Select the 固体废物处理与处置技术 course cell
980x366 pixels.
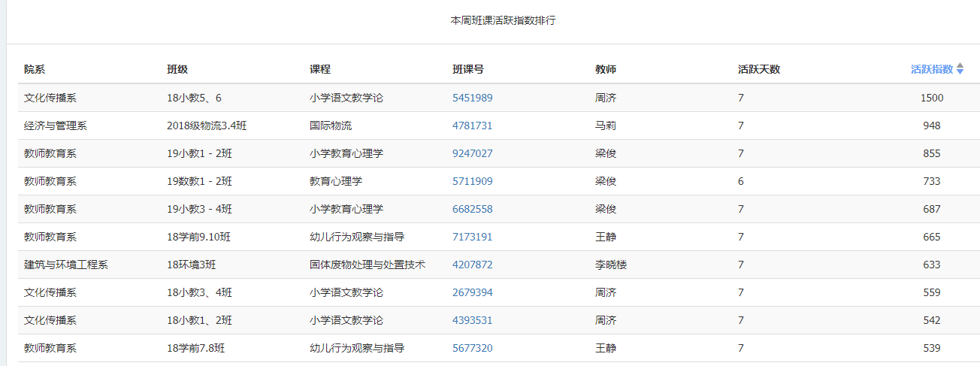coord(367,265)
